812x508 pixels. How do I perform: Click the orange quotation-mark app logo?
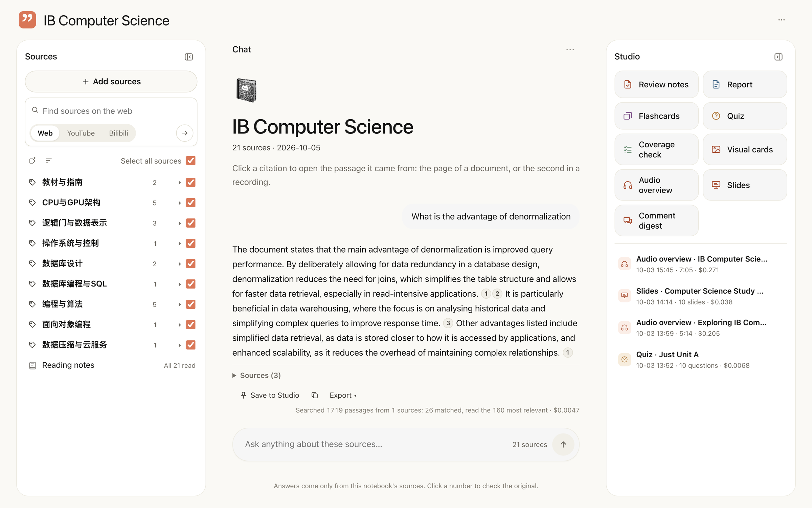(27, 20)
